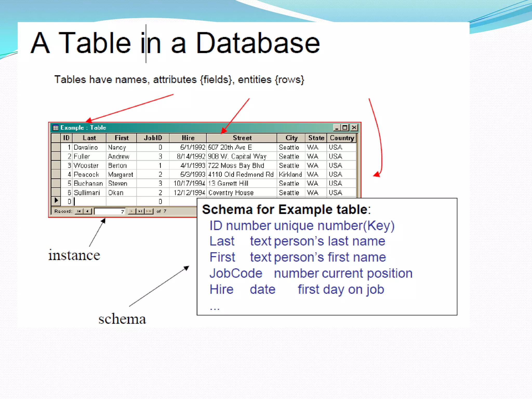Image resolution: width=532 pixels, height=399 pixels.
Task: Click the new-row arrow selector
Action: 56,201
